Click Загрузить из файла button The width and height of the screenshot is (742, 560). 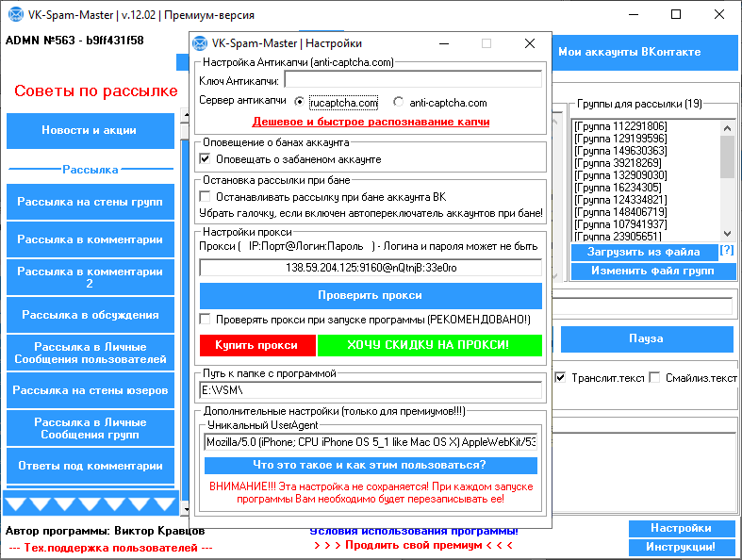click(x=643, y=252)
